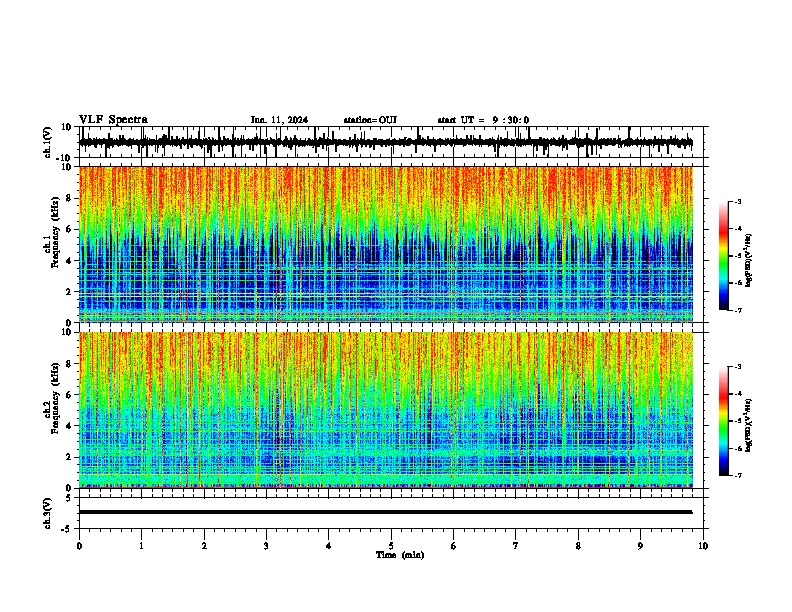Select the "start UT = 9 :30: 0" text
This screenshot has height=612, width=792.
[x=483, y=120]
